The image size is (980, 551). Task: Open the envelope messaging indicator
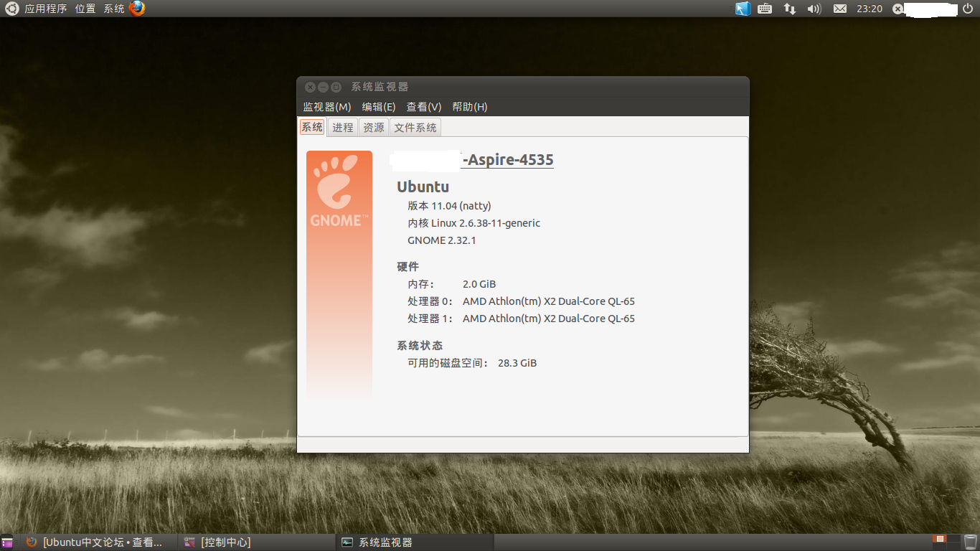tap(840, 9)
